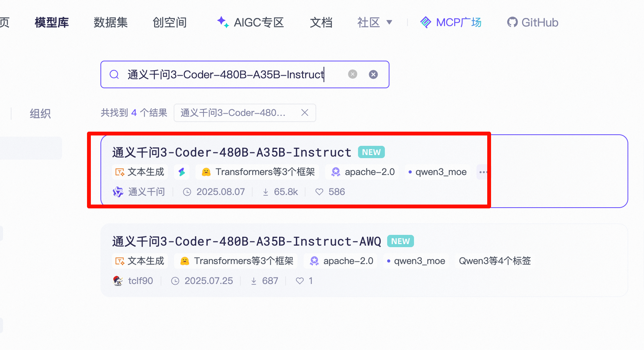Open GitHub from the top navigation

(x=532, y=22)
